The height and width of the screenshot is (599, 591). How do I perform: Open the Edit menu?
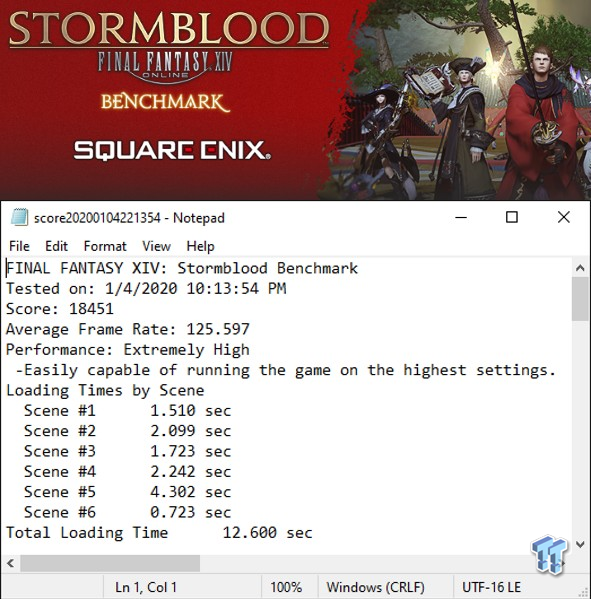(x=57, y=246)
